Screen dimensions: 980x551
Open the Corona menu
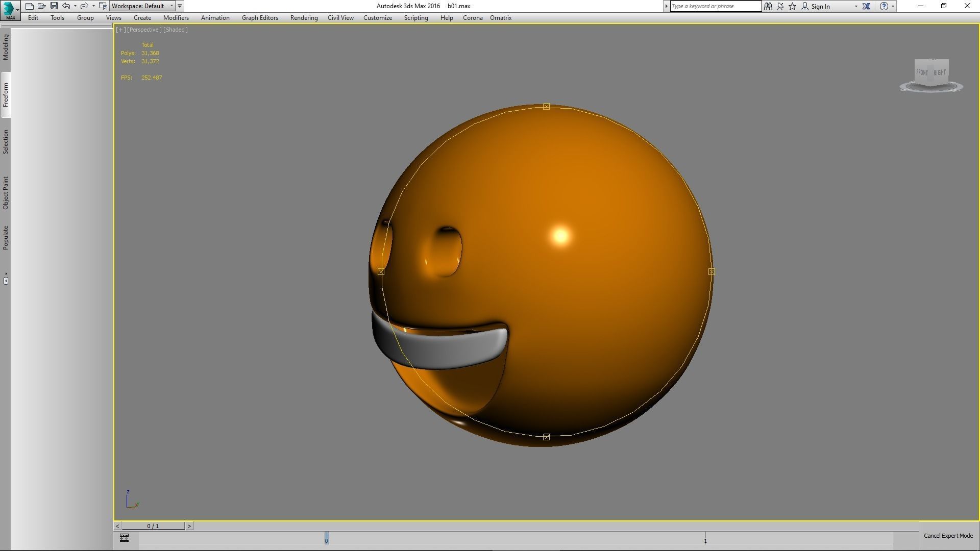pyautogui.click(x=473, y=18)
